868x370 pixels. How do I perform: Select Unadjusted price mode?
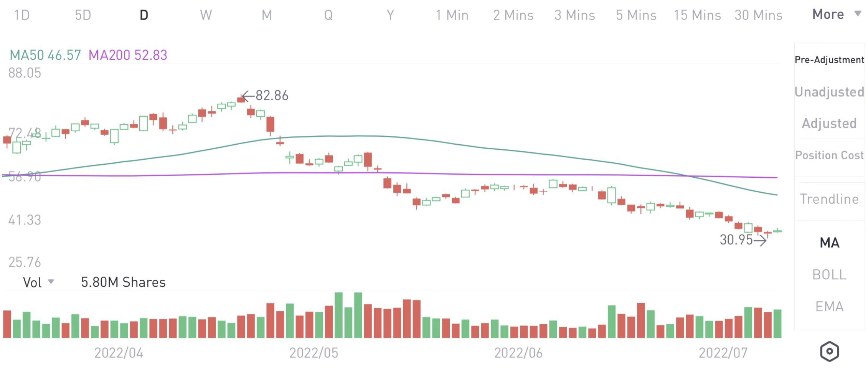coord(829,92)
